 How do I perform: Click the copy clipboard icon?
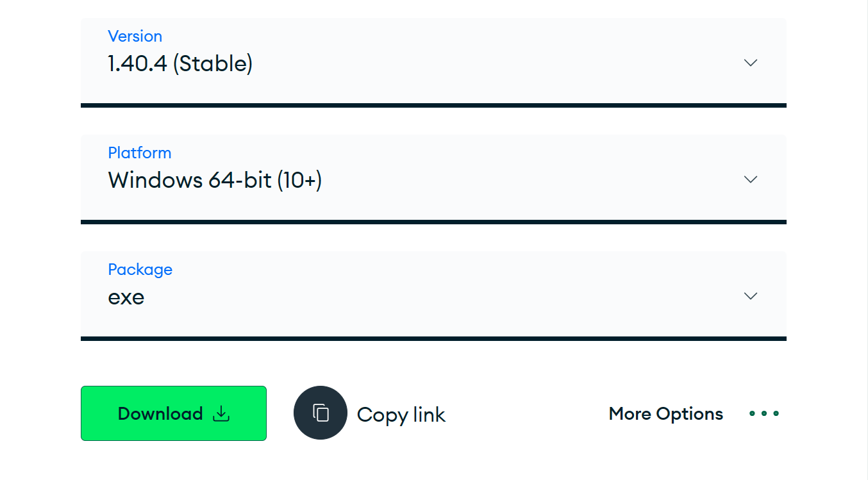(321, 413)
